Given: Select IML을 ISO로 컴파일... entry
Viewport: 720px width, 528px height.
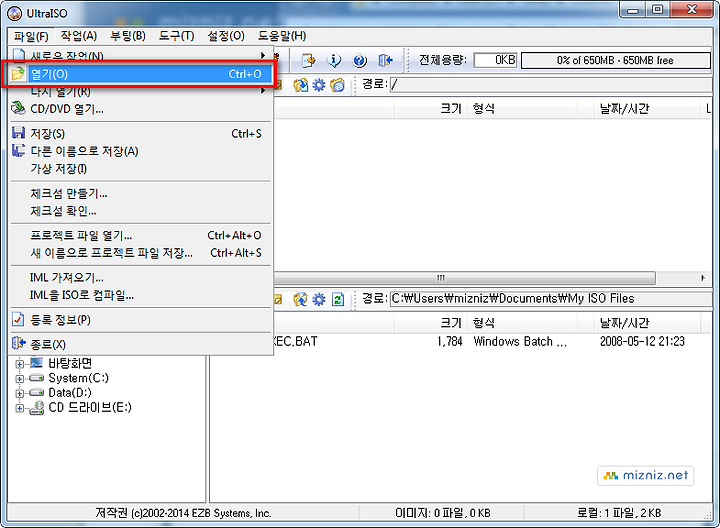Looking at the screenshot, I should coord(141,295).
